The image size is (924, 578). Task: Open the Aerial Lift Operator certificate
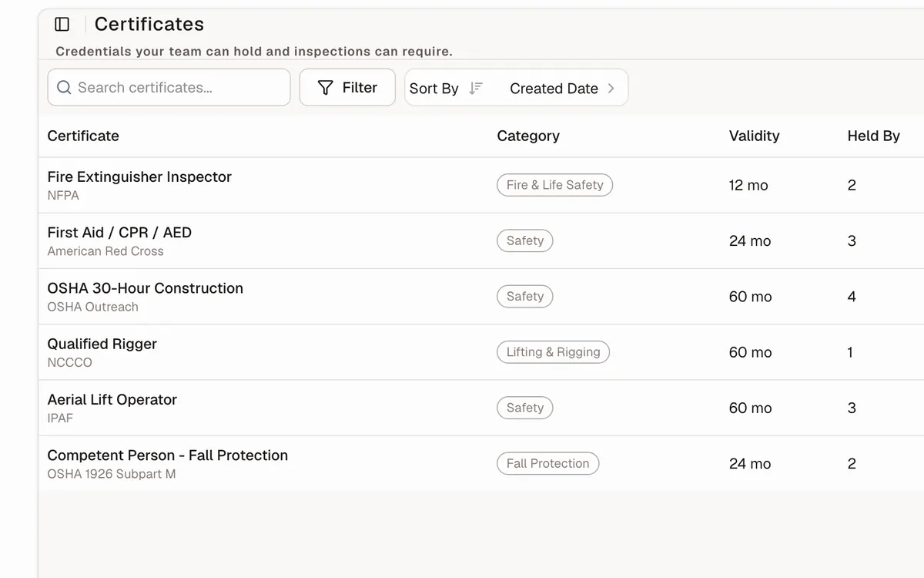[x=112, y=399]
